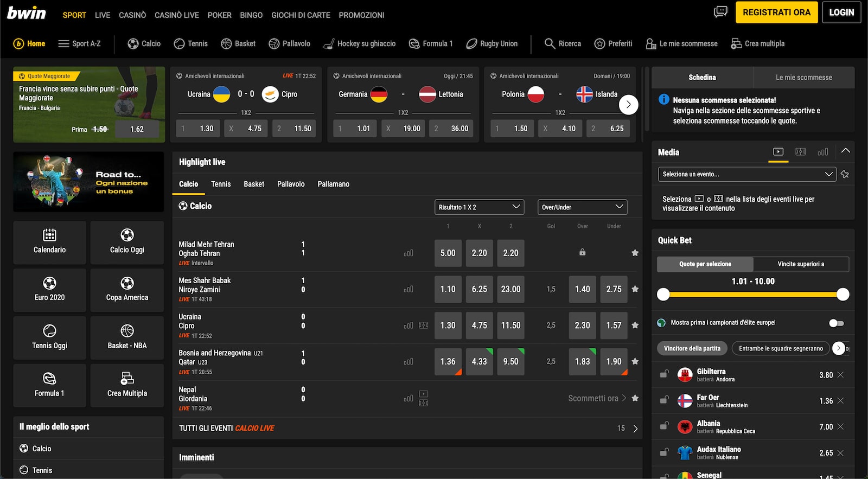Open Hockey su ghiaccio section
Screen dimensions: 868x479
pyautogui.click(x=360, y=43)
